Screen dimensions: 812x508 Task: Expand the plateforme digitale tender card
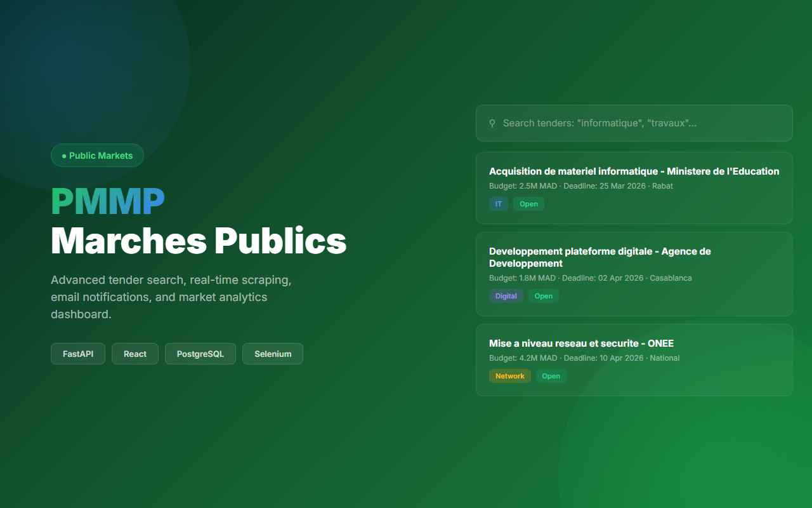(634, 274)
